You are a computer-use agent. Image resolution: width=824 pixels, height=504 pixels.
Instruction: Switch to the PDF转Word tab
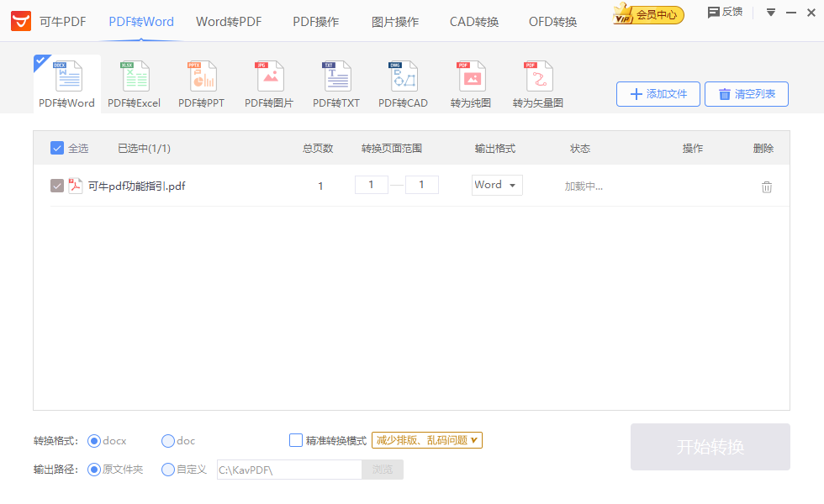[x=141, y=22]
